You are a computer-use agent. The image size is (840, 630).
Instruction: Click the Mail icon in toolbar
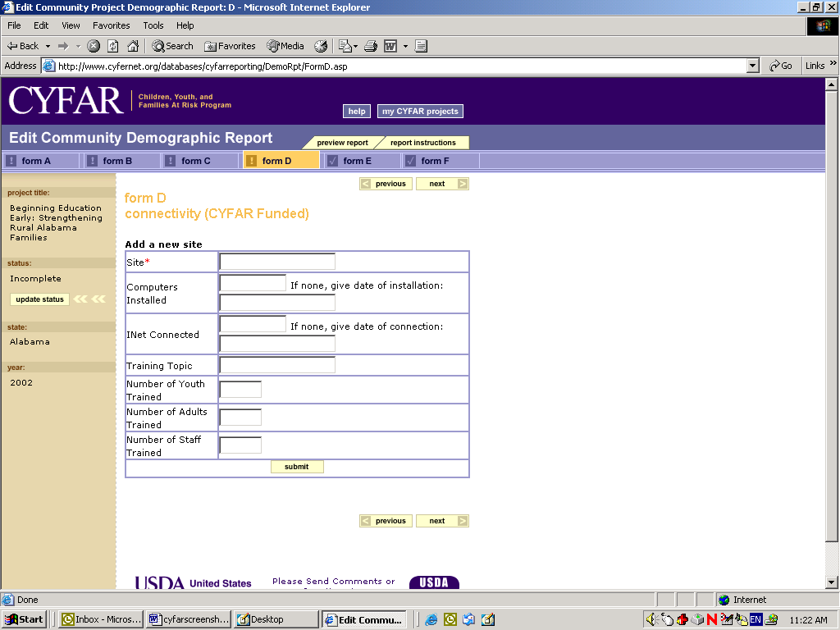point(345,46)
